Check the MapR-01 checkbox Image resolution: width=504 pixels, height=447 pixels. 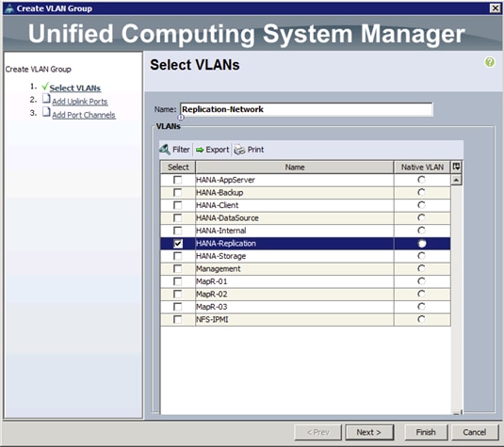pyautogui.click(x=177, y=281)
